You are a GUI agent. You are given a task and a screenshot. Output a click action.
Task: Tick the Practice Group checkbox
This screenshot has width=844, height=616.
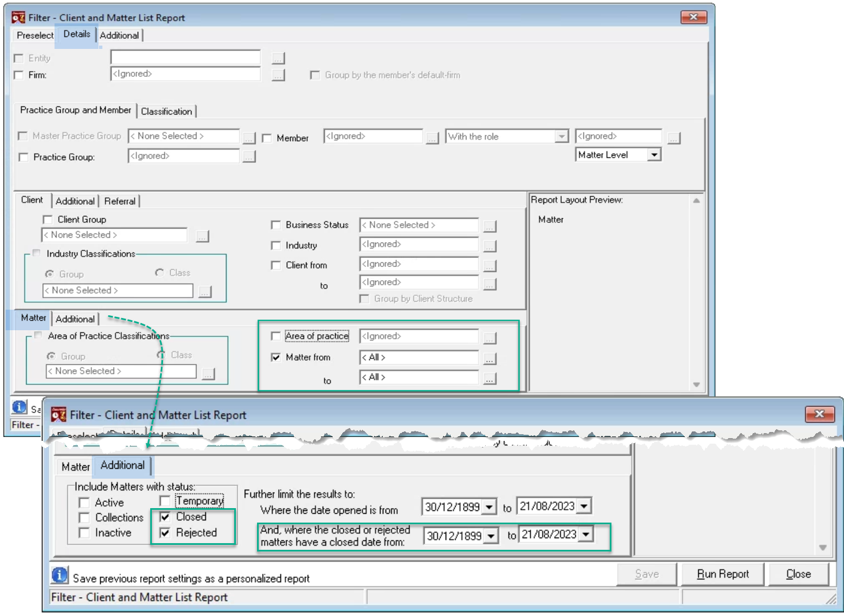tap(23, 157)
